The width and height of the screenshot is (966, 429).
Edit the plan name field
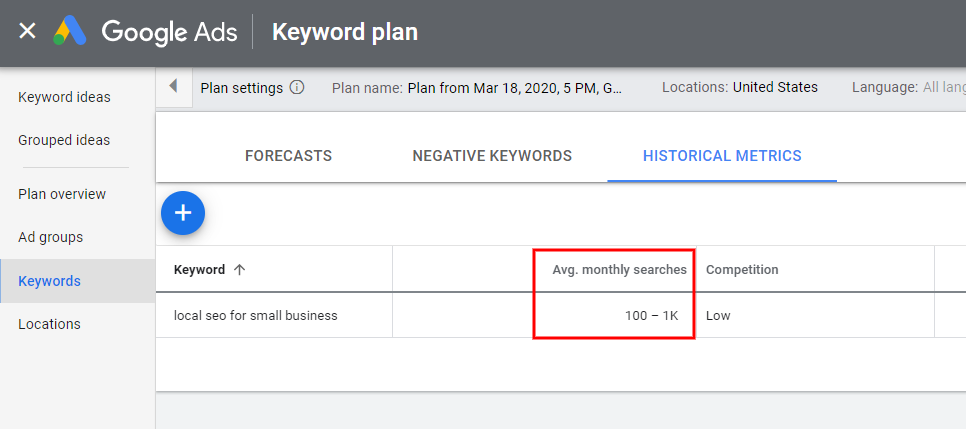(x=515, y=88)
